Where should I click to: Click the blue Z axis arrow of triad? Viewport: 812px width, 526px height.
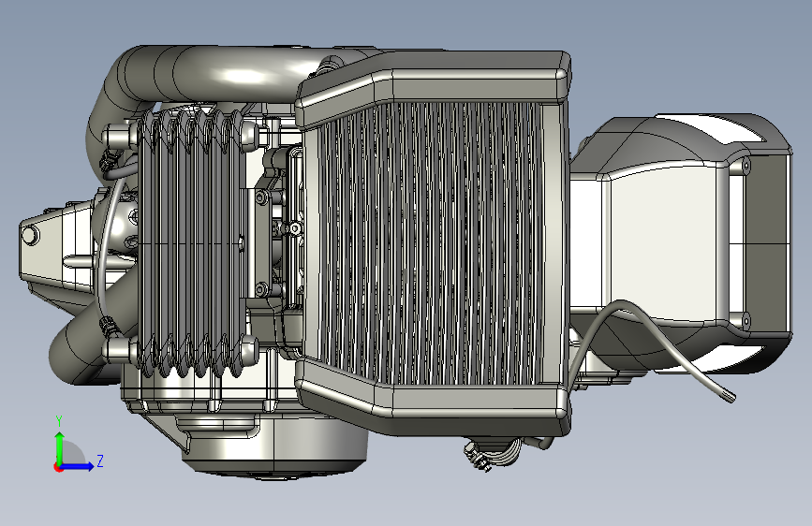pos(77,466)
